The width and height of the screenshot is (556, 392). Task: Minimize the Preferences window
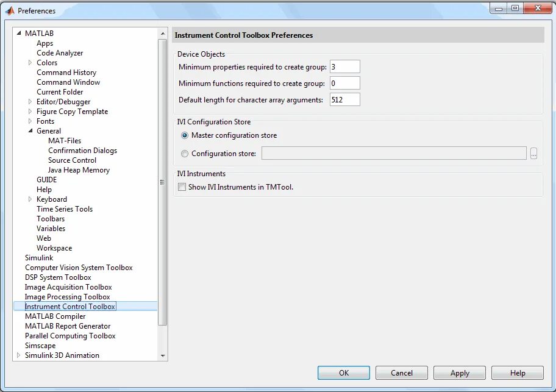point(499,8)
